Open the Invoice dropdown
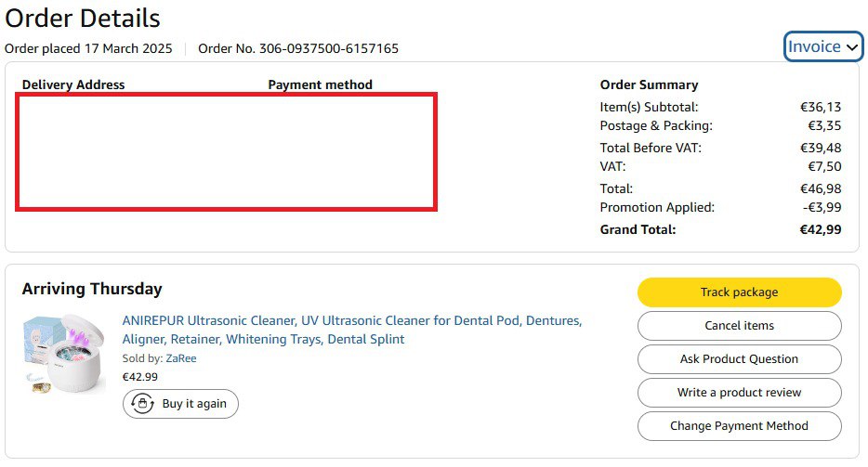The height and width of the screenshot is (467, 868). point(814,47)
